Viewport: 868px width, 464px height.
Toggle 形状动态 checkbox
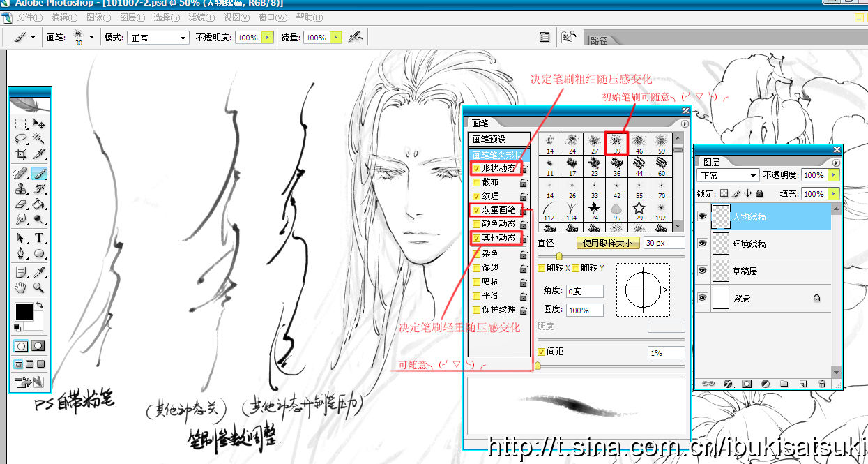476,168
